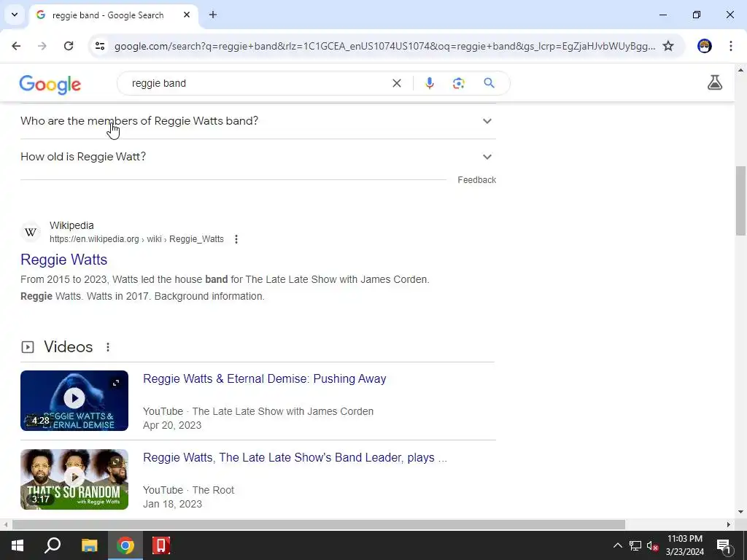Expand preview on Eternal Demise thumbnail

116,382
